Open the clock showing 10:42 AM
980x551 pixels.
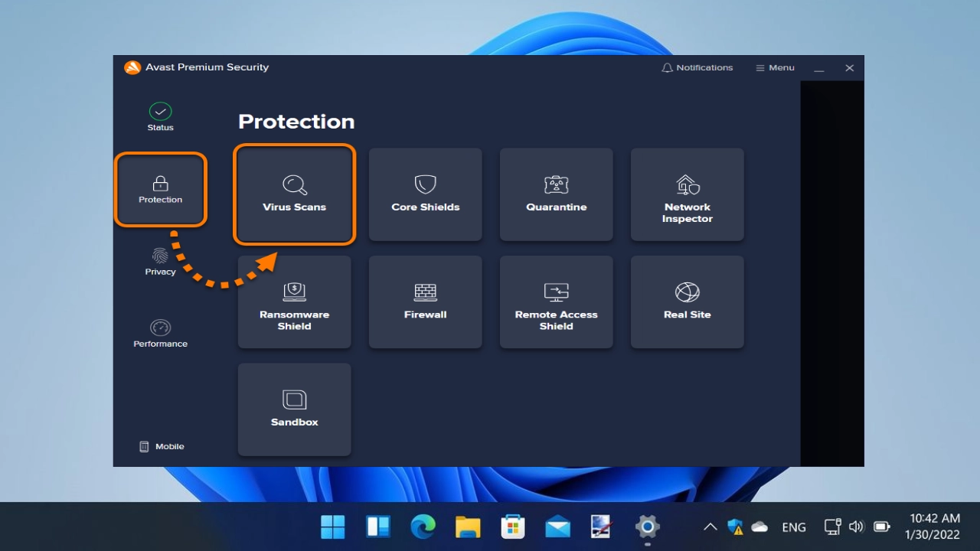pyautogui.click(x=933, y=527)
